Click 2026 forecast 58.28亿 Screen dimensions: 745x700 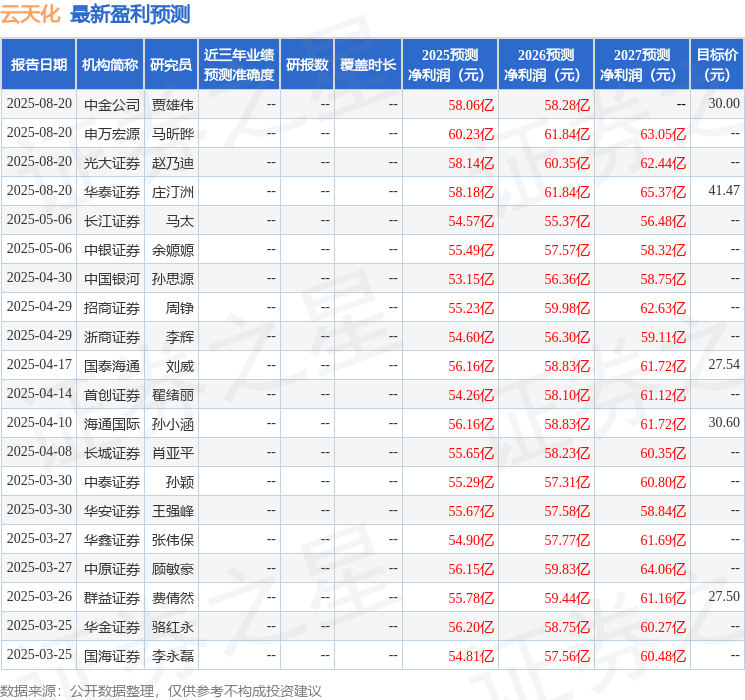[x=567, y=105]
